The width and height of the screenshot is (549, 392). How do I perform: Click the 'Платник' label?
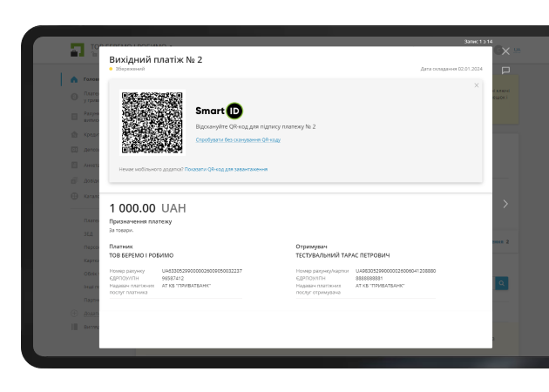(x=121, y=247)
